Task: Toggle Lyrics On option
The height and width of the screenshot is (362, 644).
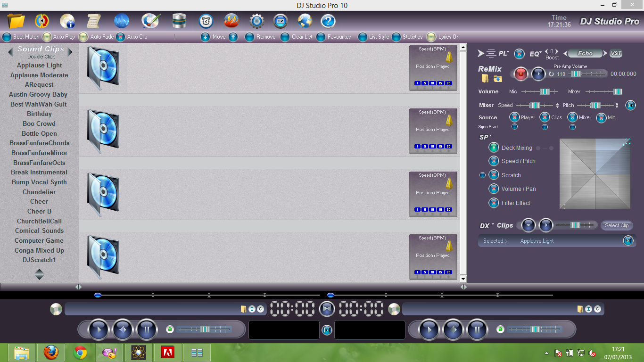Action: click(x=431, y=37)
